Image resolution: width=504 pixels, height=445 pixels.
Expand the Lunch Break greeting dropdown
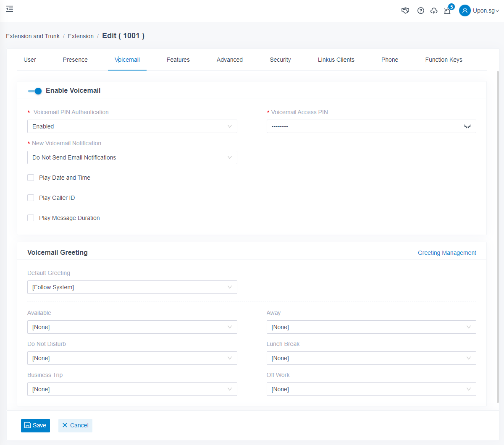click(371, 358)
